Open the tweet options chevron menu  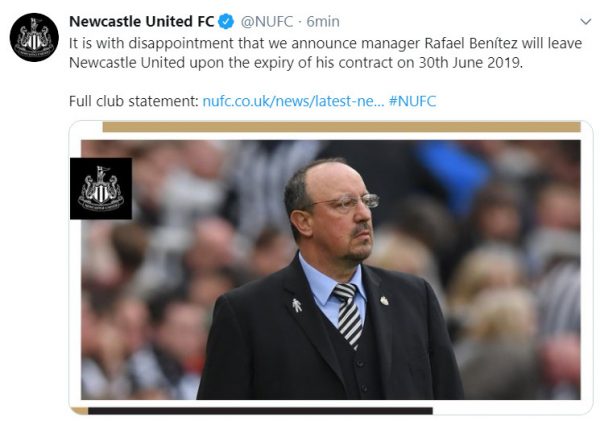point(585,21)
